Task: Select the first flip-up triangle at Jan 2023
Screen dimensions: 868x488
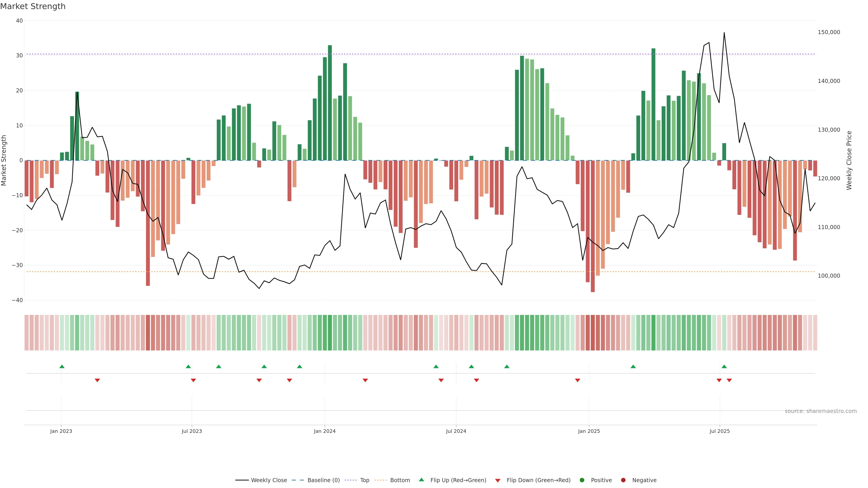Action: coord(62,366)
